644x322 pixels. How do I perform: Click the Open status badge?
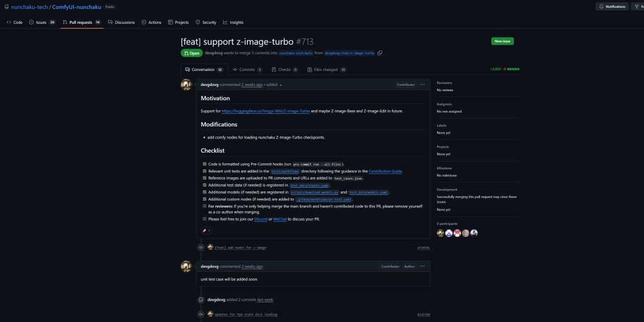pyautogui.click(x=191, y=53)
